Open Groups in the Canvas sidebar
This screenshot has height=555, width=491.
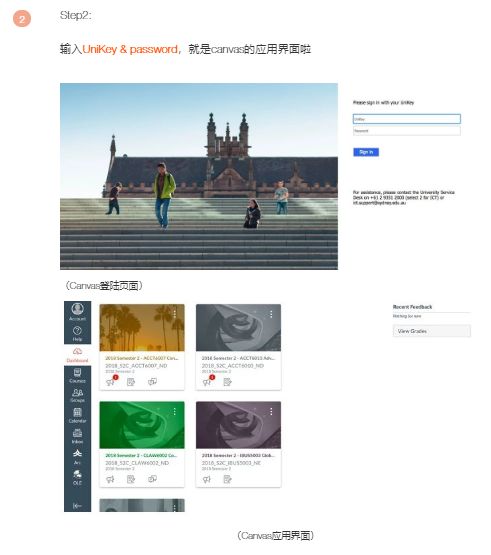[x=77, y=396]
